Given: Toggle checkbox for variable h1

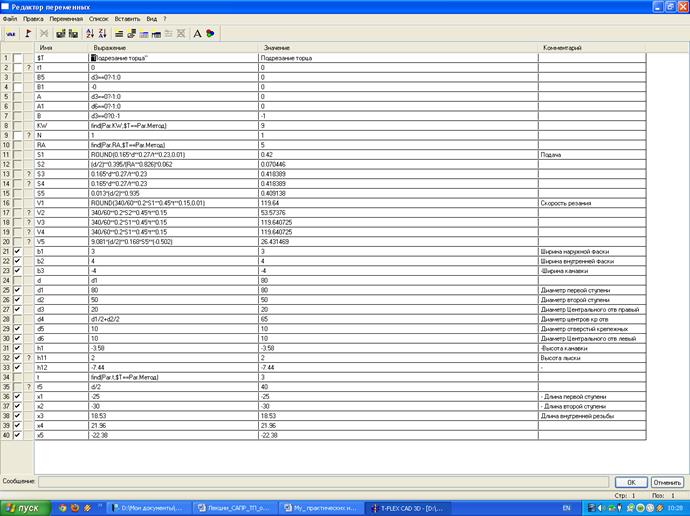Looking at the screenshot, I should [x=17, y=348].
